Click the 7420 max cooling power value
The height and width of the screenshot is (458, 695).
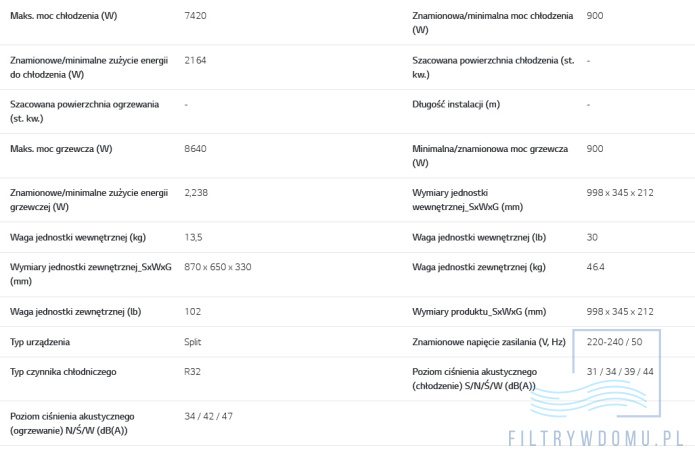[x=195, y=16]
